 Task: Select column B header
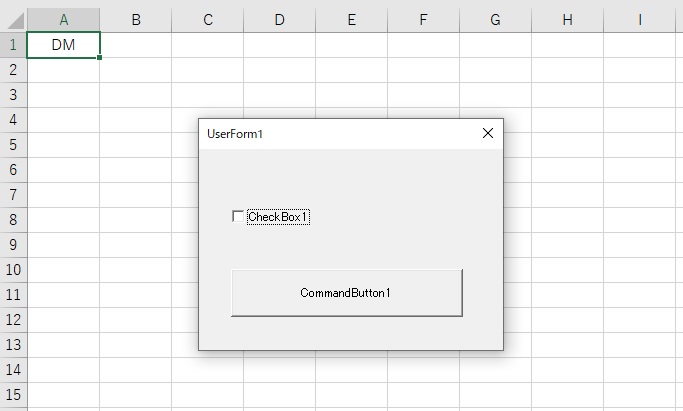(x=136, y=20)
